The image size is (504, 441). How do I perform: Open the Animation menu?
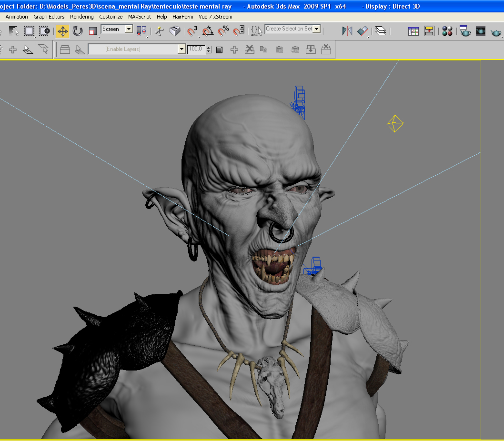click(17, 17)
